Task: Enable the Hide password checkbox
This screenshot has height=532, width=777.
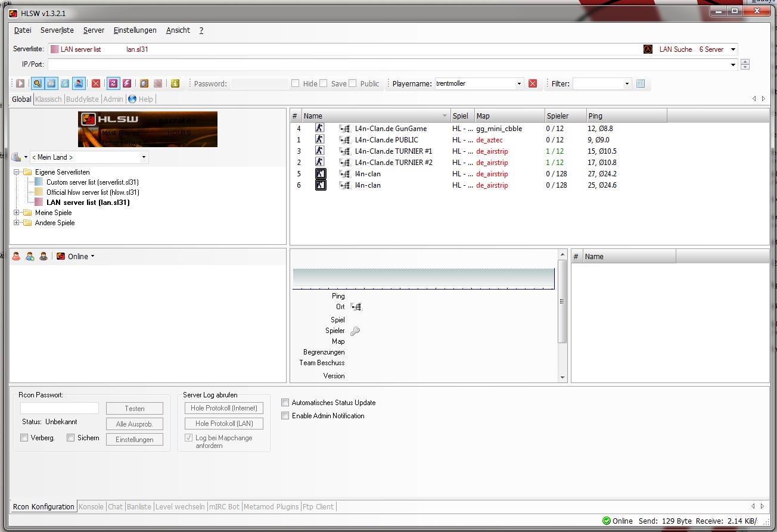Action: coord(296,84)
